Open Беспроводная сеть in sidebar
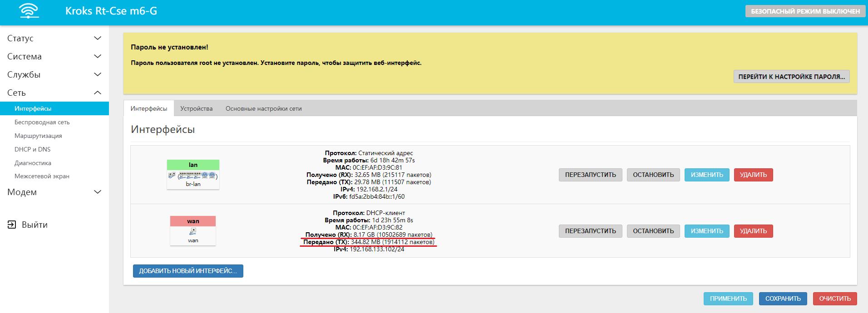868x313 pixels. tap(42, 122)
